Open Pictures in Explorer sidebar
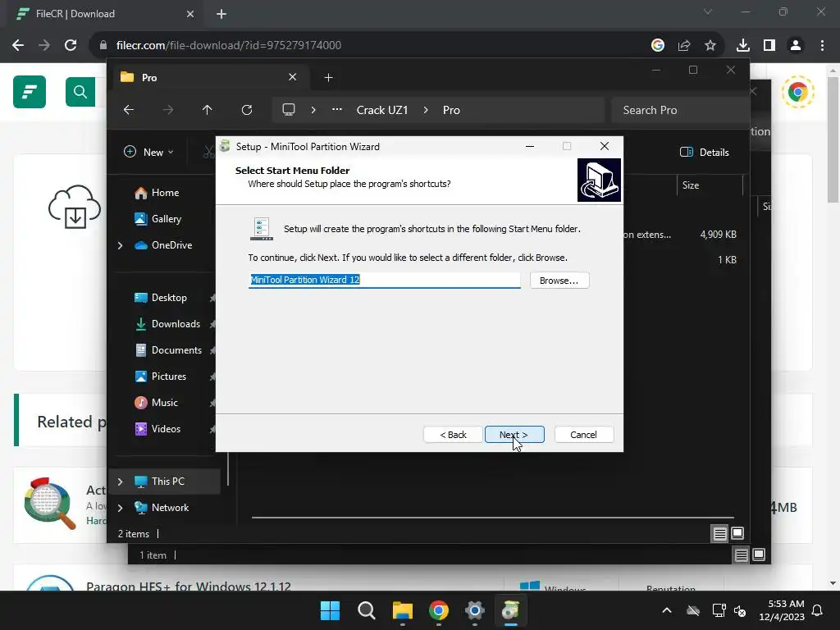840x630 pixels. 169,376
